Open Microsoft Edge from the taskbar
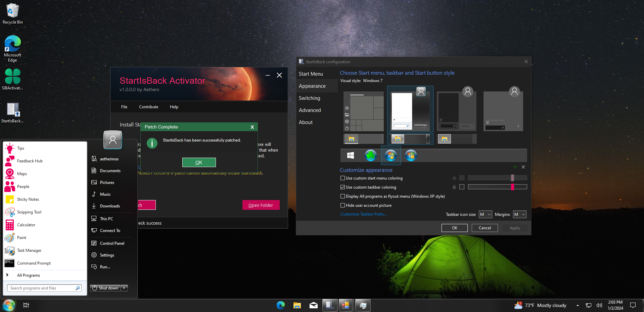This screenshot has height=312, width=644. point(281,305)
